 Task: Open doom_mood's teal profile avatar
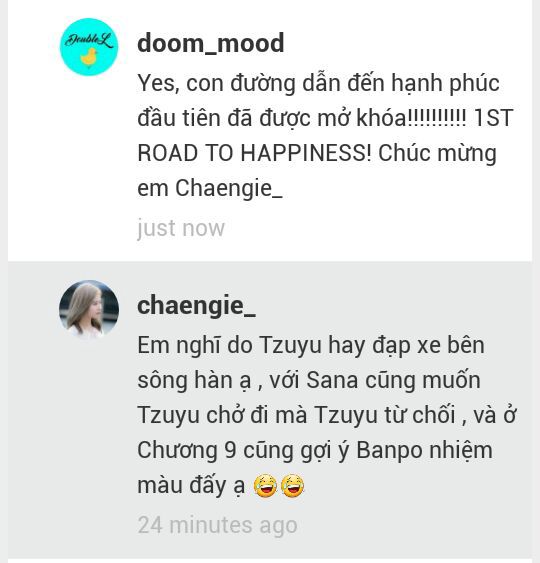click(89, 47)
